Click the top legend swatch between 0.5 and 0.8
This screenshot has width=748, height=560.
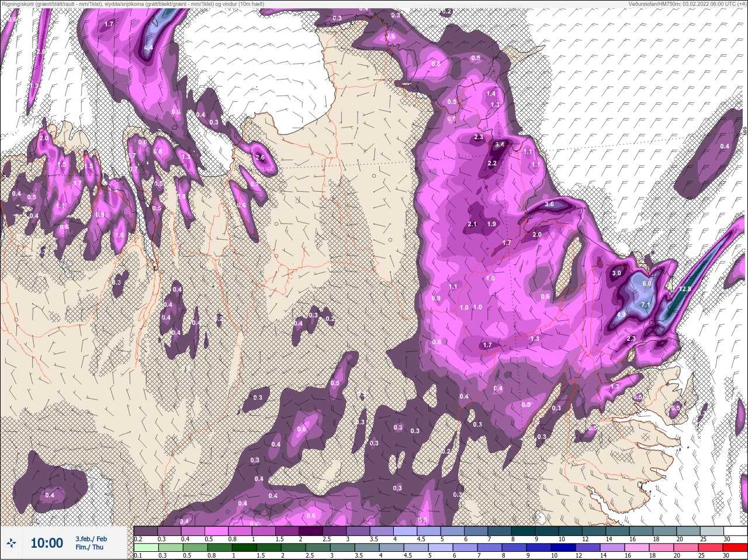point(217,531)
